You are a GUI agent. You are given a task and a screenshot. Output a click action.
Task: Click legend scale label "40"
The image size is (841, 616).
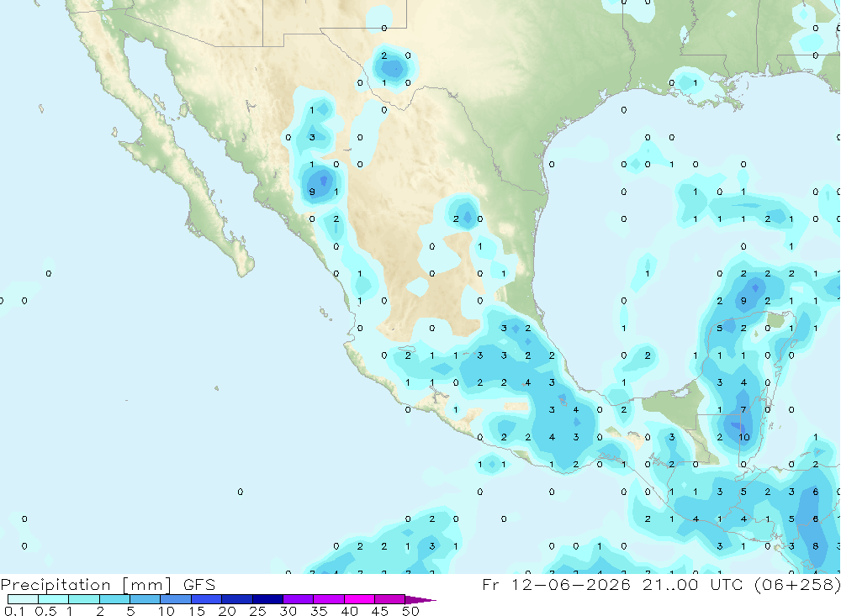(349, 611)
